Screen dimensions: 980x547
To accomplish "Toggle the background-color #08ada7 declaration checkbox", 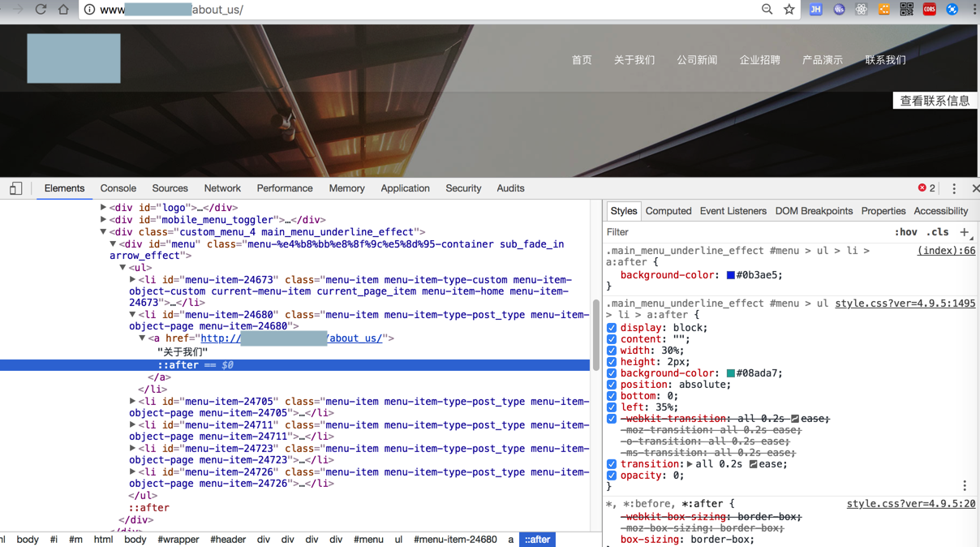I will coord(612,373).
